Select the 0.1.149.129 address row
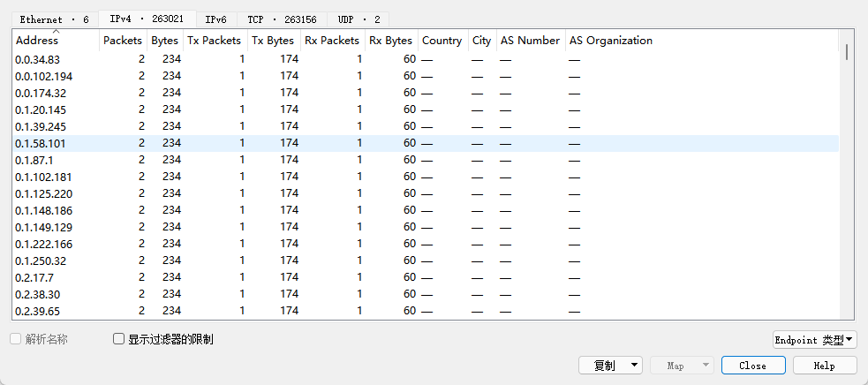This screenshot has width=868, height=385. (x=425, y=227)
